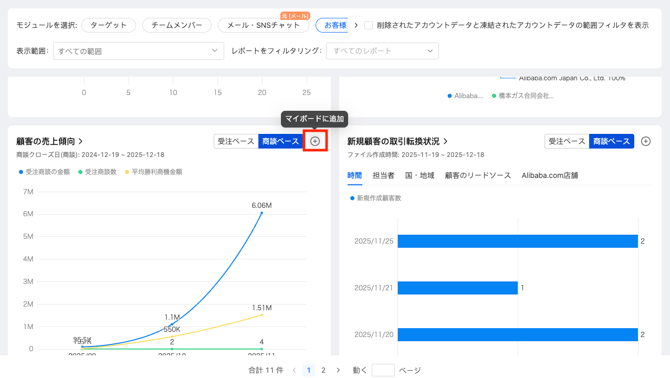Go to page 2
The image size is (670, 378).
pyautogui.click(x=323, y=370)
